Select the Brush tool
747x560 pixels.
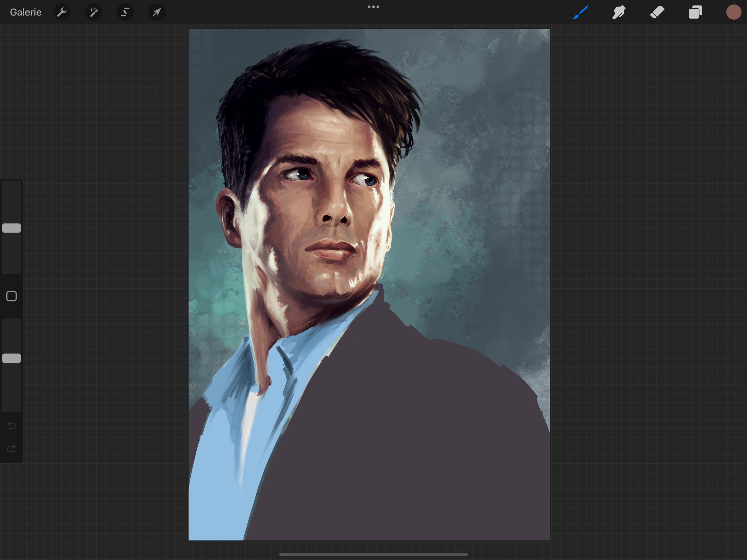[x=581, y=13]
